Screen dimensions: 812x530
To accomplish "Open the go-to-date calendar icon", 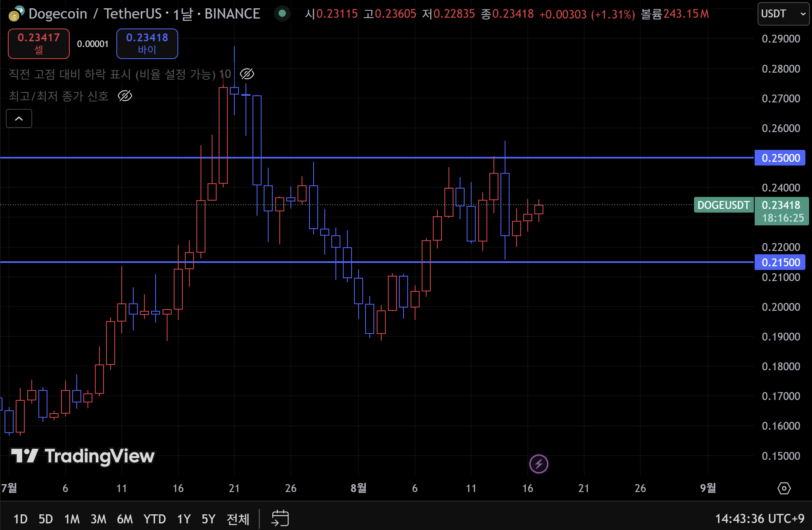I will (x=280, y=518).
